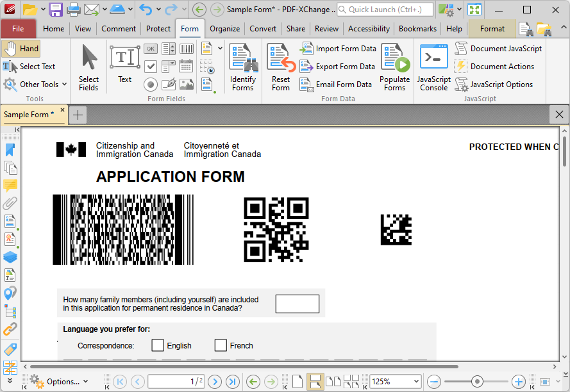
Task: Click the page number field
Action: (176, 382)
